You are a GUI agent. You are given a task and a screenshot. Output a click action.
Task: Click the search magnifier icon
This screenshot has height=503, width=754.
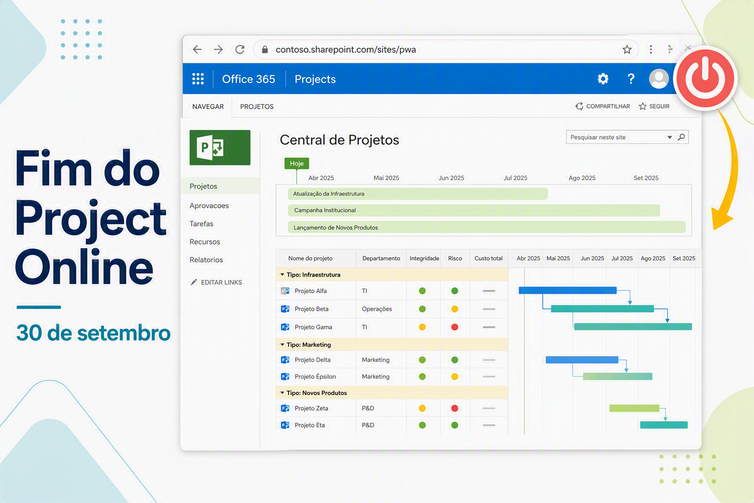(681, 137)
